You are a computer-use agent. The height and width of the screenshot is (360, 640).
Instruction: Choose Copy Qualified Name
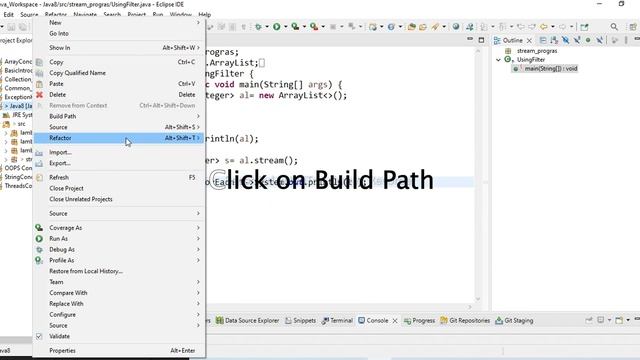click(119, 73)
